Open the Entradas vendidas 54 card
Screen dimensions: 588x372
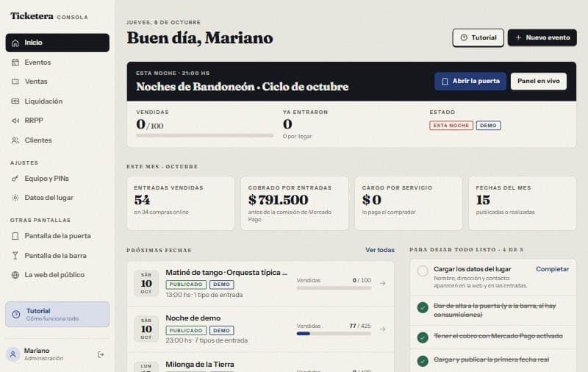pos(181,203)
